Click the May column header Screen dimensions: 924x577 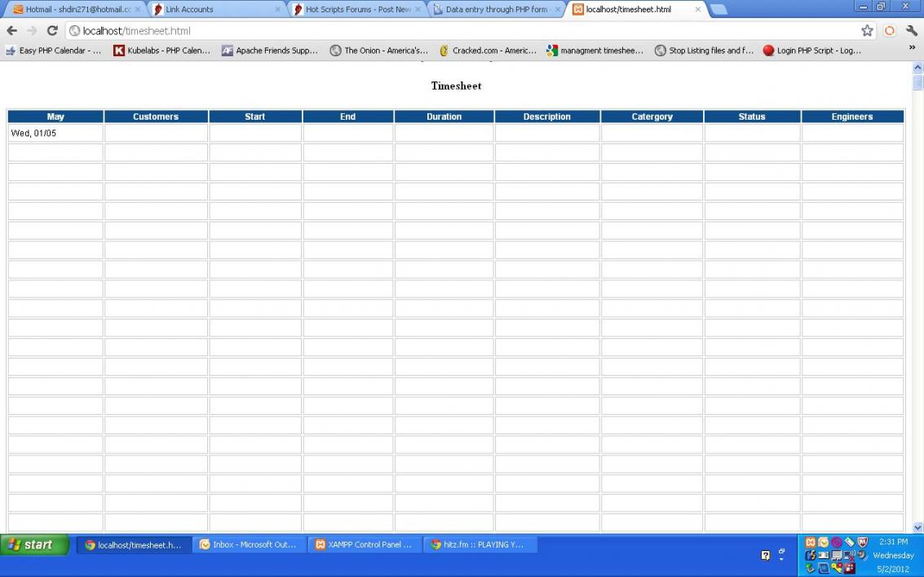[x=55, y=117]
